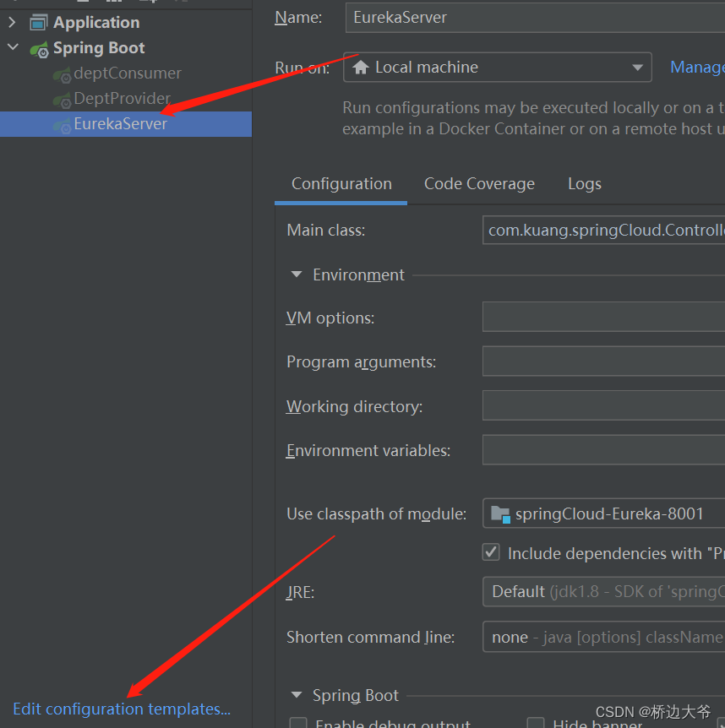725x728 pixels.
Task: Edit the Name field containing EurekaServer
Action: click(x=535, y=18)
